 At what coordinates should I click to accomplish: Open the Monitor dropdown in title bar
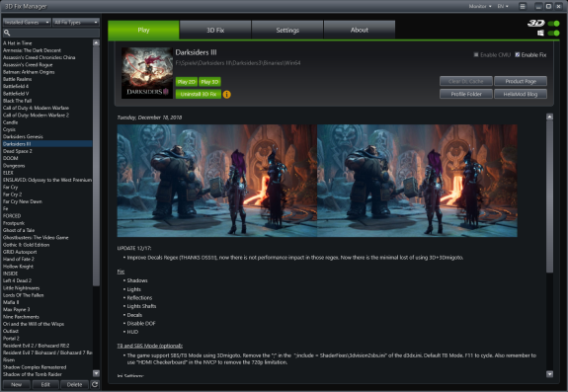(x=480, y=6)
